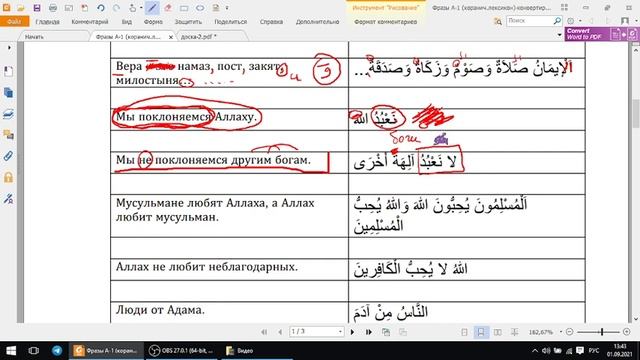Image resolution: width=640 pixels, height=360 pixels.
Task: Click the Undo arrow icon
Action: [x=101, y=8]
